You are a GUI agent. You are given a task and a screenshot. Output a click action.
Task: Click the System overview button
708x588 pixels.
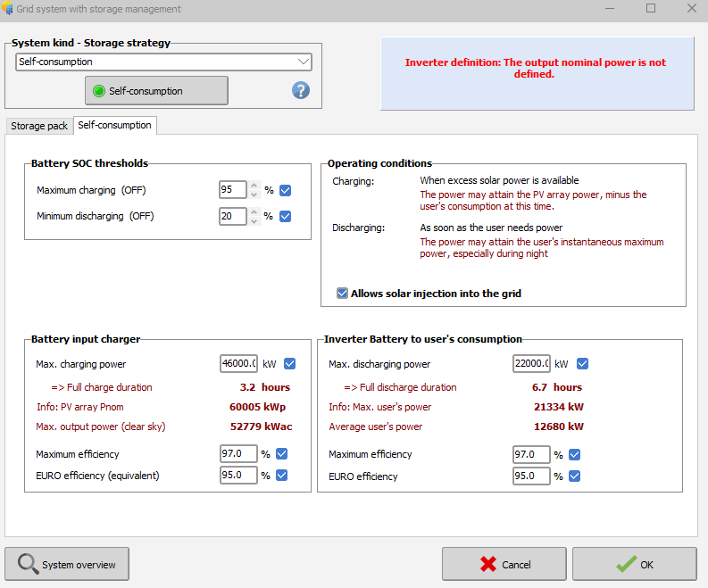(67, 564)
